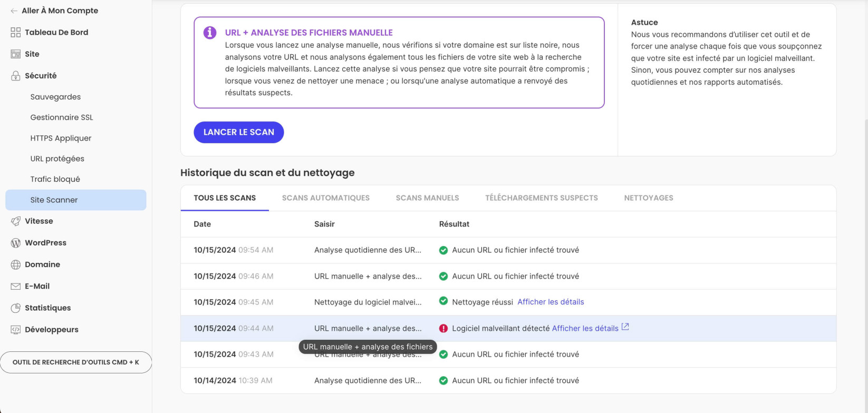This screenshot has width=868, height=413.
Task: Click the 10/14/2024 10:39 AM date cell
Action: pyautogui.click(x=233, y=380)
